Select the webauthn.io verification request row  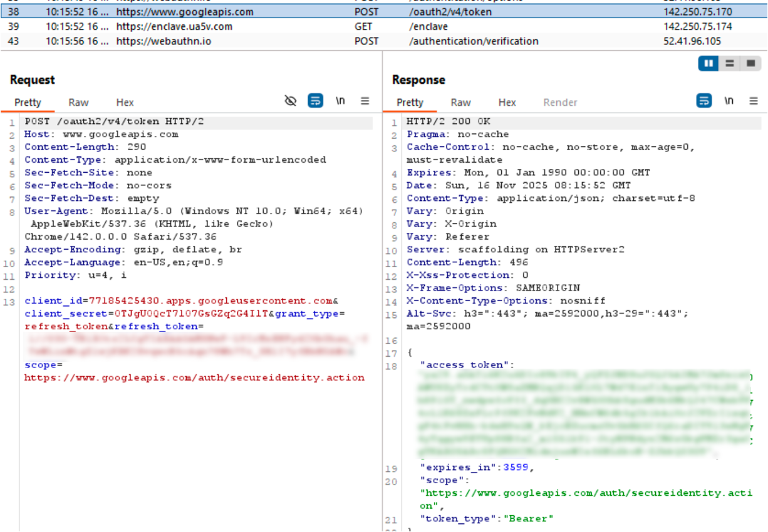251,42
